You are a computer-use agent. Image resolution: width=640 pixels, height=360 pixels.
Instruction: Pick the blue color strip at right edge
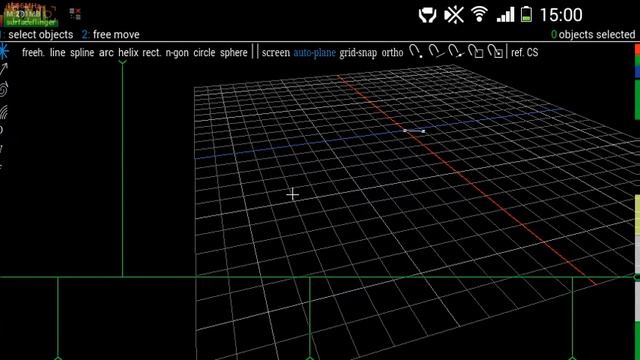(637, 71)
